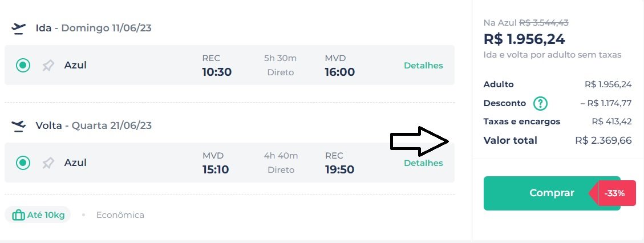The width and height of the screenshot is (644, 243).
Task: Click the Até 10kg baggage badge
Action: [38, 214]
